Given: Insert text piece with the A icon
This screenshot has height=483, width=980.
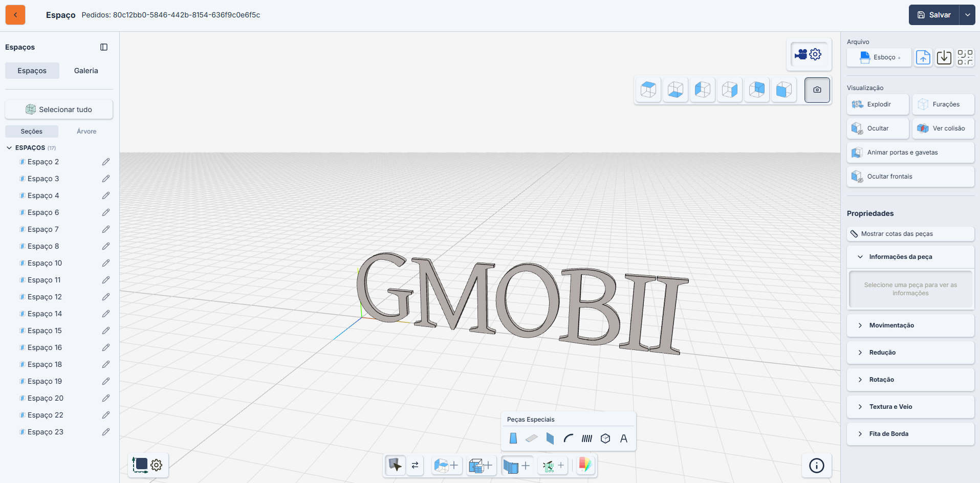Looking at the screenshot, I should 624,438.
